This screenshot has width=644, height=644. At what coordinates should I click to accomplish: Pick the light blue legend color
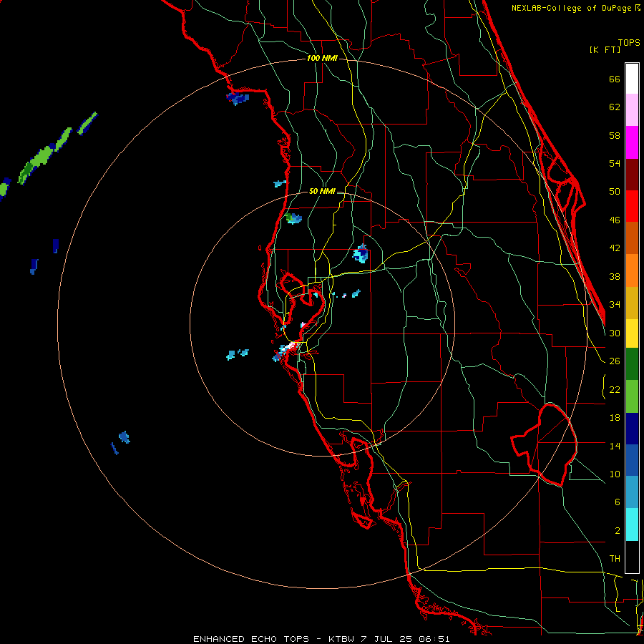tap(632, 492)
